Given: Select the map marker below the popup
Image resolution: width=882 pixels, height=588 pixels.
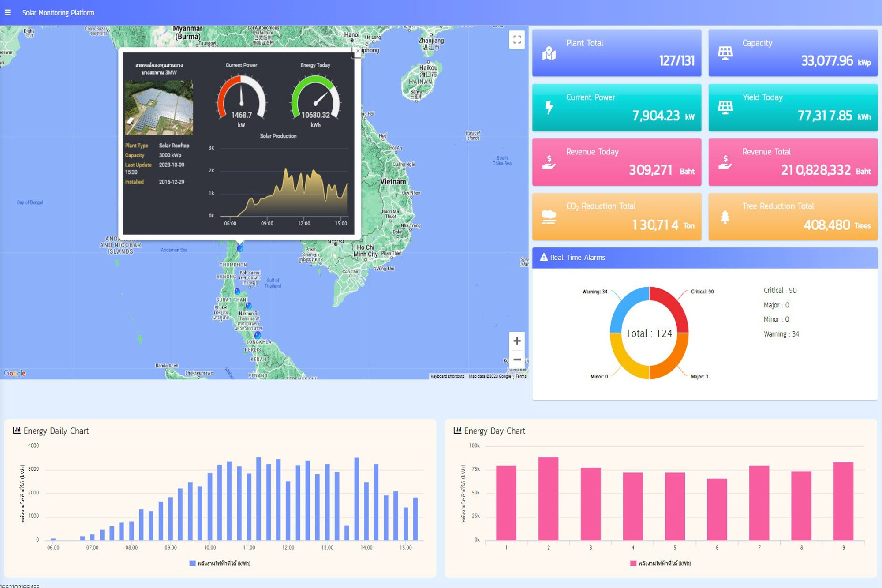Looking at the screenshot, I should [239, 248].
